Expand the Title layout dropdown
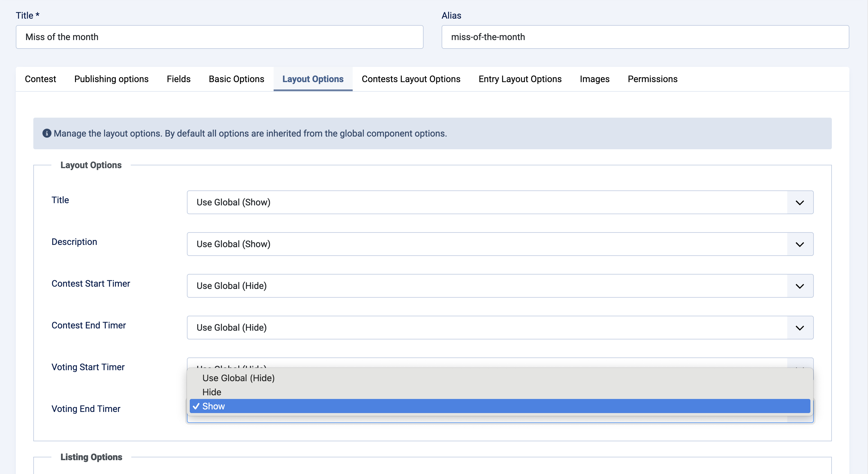Image resolution: width=868 pixels, height=474 pixels. (x=500, y=202)
